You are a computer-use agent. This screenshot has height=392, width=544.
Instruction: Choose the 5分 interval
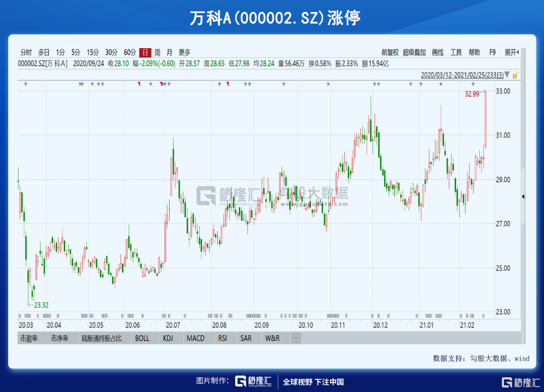[x=76, y=53]
